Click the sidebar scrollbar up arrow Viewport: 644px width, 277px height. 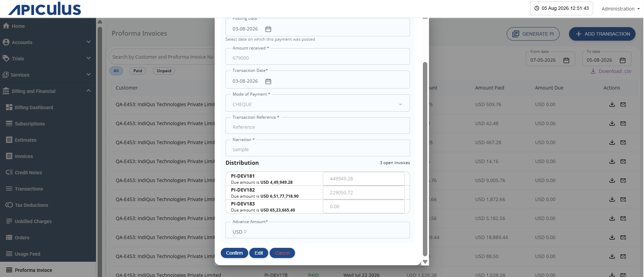(x=100, y=22)
